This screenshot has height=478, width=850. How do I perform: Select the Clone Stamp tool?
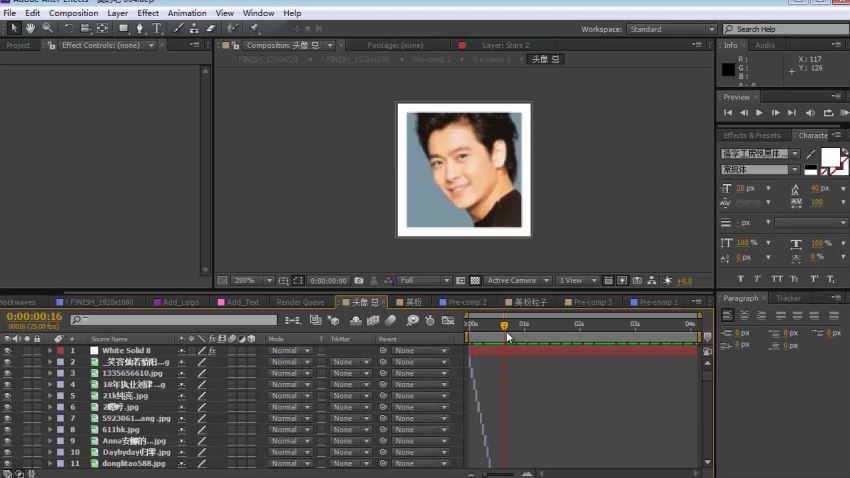[x=194, y=28]
